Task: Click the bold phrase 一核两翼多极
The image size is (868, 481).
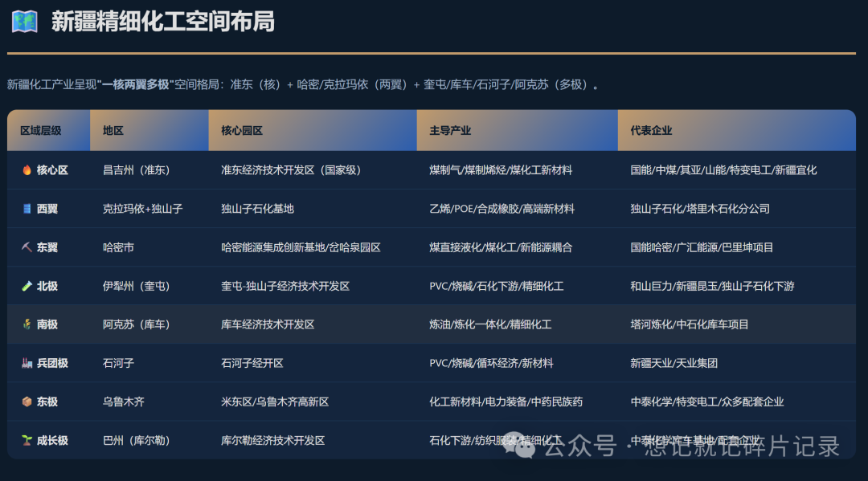Action: coord(136,84)
